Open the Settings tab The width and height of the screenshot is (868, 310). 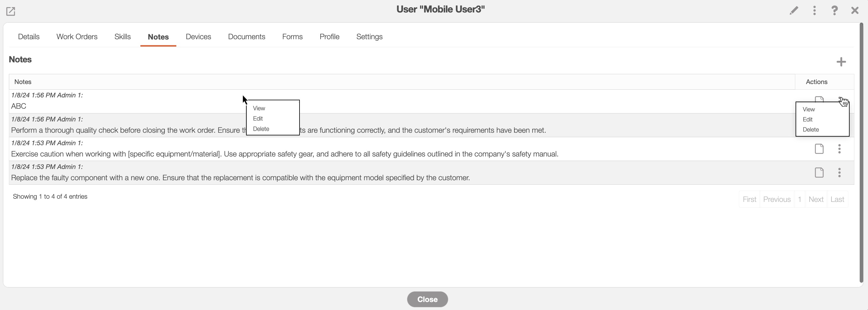coord(369,37)
